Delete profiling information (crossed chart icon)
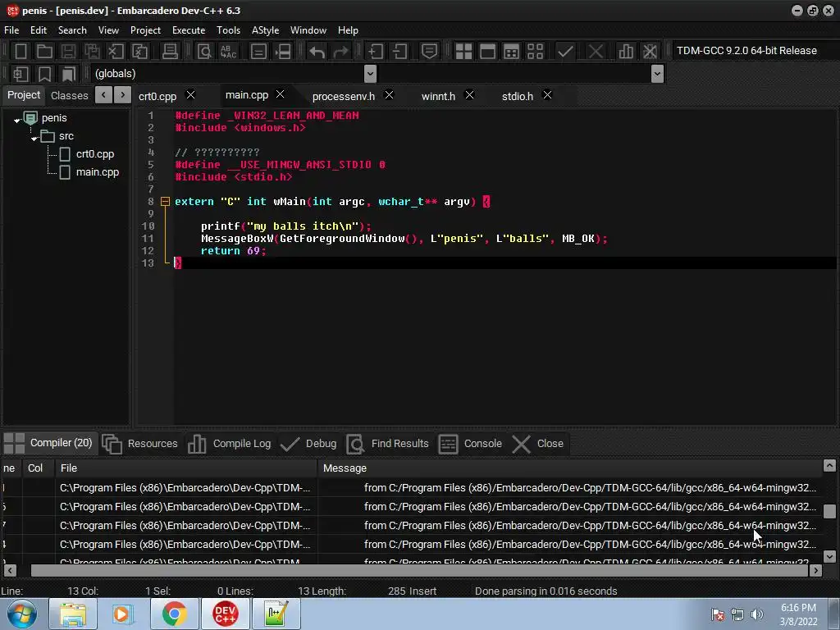The height and width of the screenshot is (630, 840). [x=650, y=52]
